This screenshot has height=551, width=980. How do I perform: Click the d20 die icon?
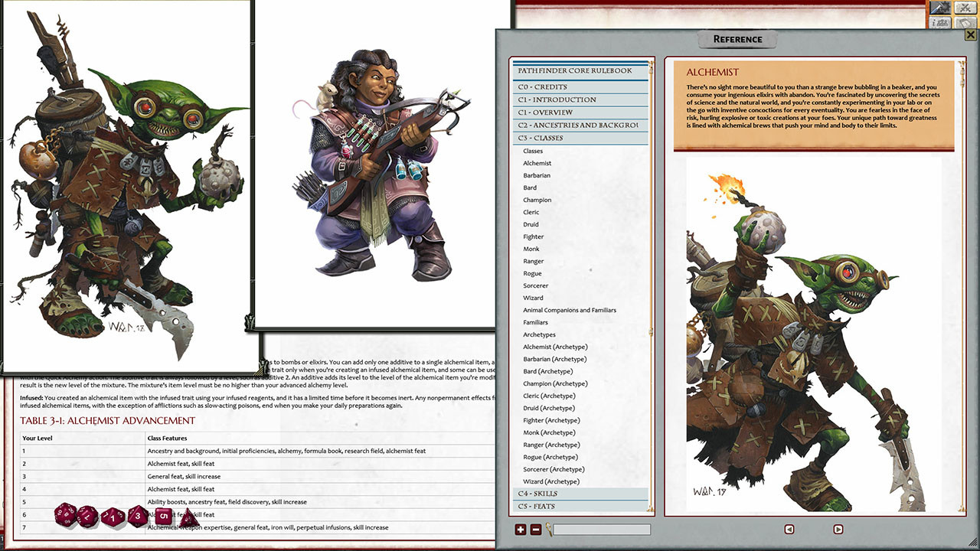tap(64, 514)
